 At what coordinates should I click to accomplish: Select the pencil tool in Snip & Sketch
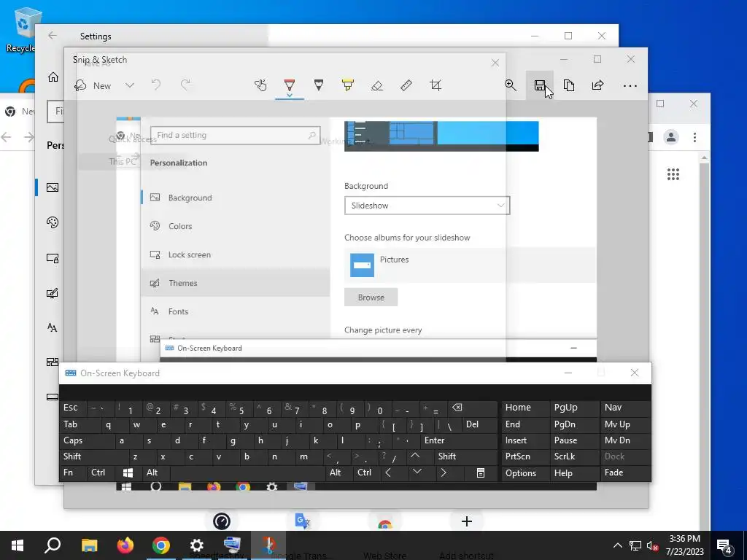[x=319, y=85]
